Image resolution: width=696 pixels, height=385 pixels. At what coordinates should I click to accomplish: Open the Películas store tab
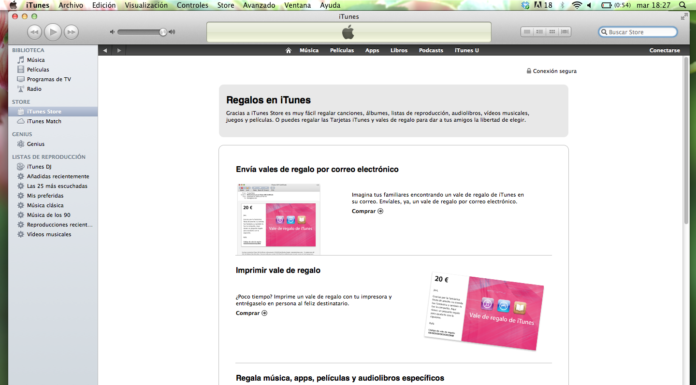[x=342, y=51]
